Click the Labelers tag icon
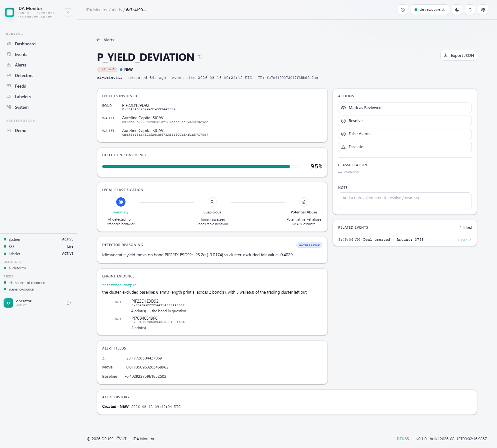Screen dimensions: 497x448 9,97
